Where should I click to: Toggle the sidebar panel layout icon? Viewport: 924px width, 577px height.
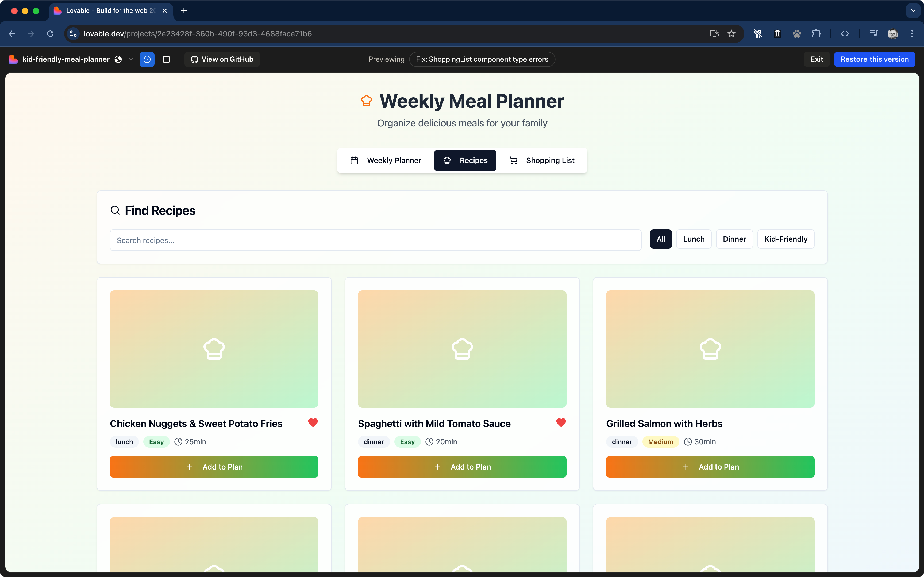point(167,59)
